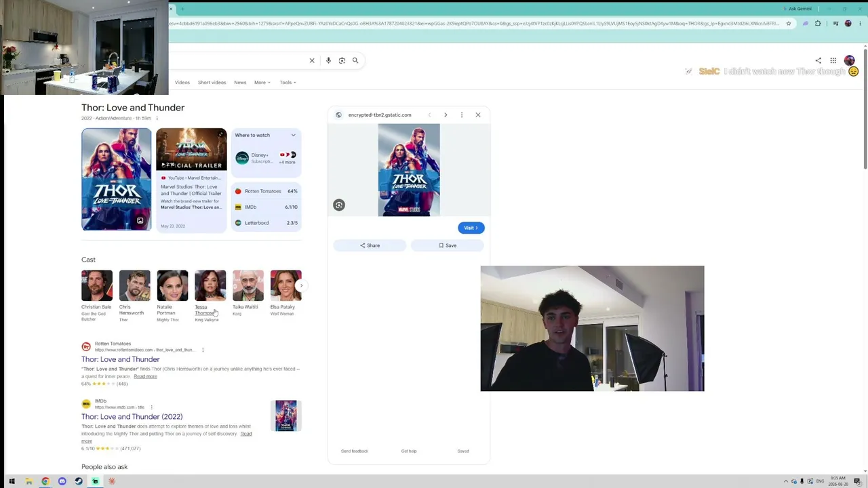Click Saved link in the preview panel
This screenshot has height=488, width=868.
(x=463, y=451)
